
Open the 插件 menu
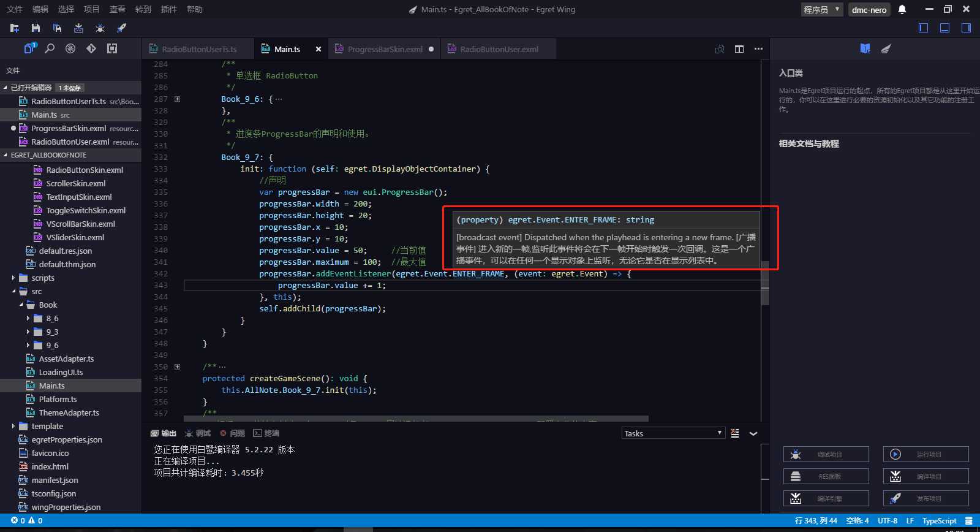(x=168, y=9)
